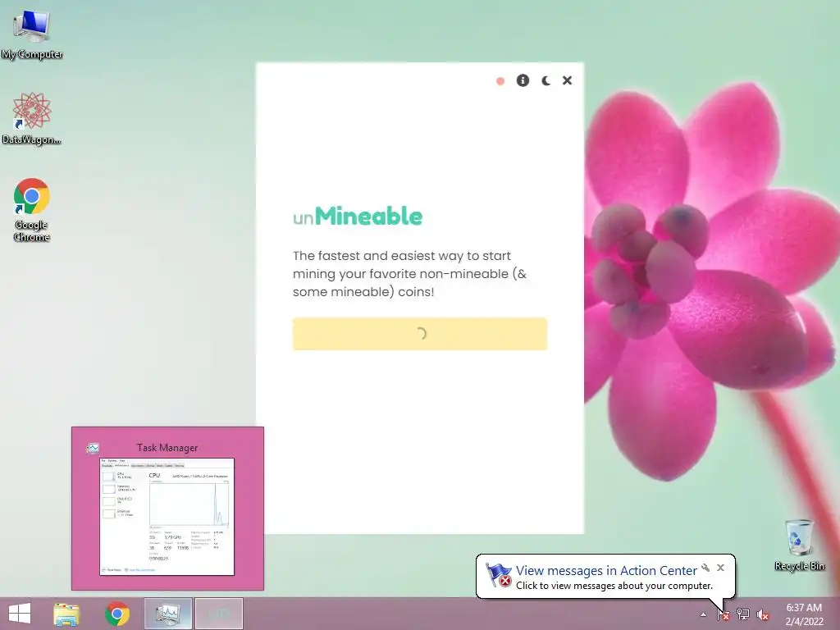Select the Google Chrome desktop shortcut
The image size is (840, 630).
coord(32,209)
